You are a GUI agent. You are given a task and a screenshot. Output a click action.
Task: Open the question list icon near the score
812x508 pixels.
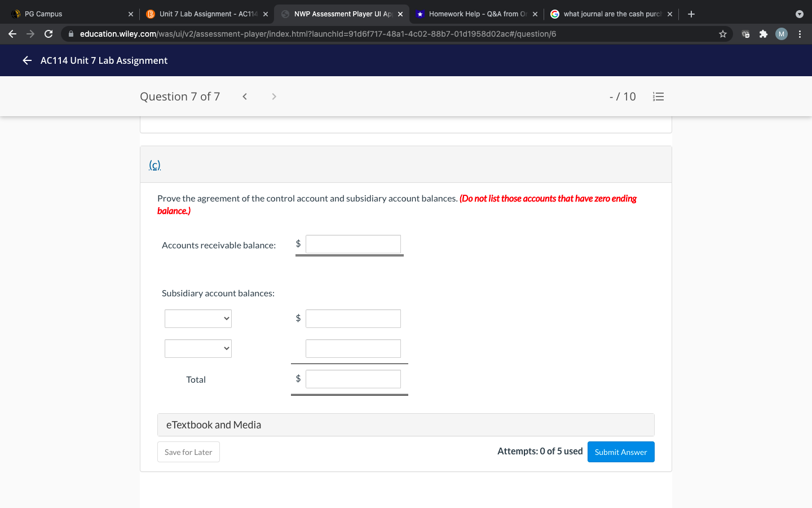[658, 96]
